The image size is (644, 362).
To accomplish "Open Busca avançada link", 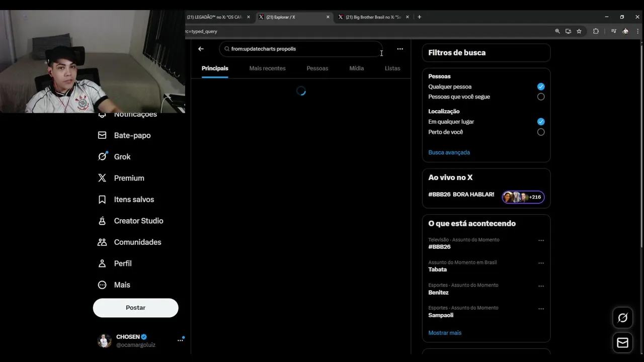I will click(x=449, y=152).
